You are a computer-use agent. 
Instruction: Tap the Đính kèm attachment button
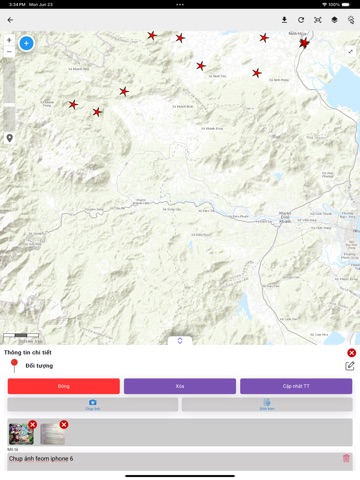pos(267,404)
